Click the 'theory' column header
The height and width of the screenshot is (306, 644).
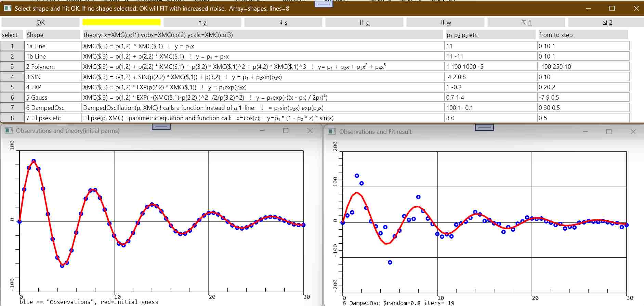[x=263, y=35]
